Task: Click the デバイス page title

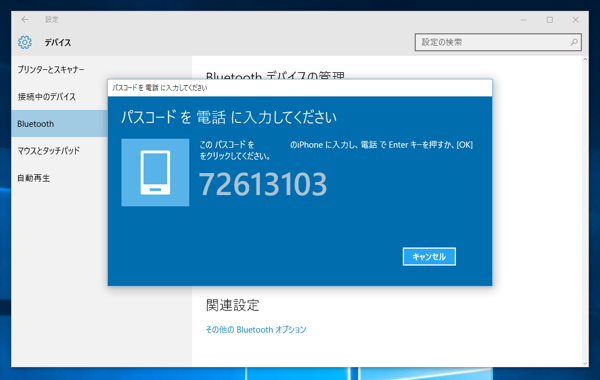Action: (x=58, y=42)
